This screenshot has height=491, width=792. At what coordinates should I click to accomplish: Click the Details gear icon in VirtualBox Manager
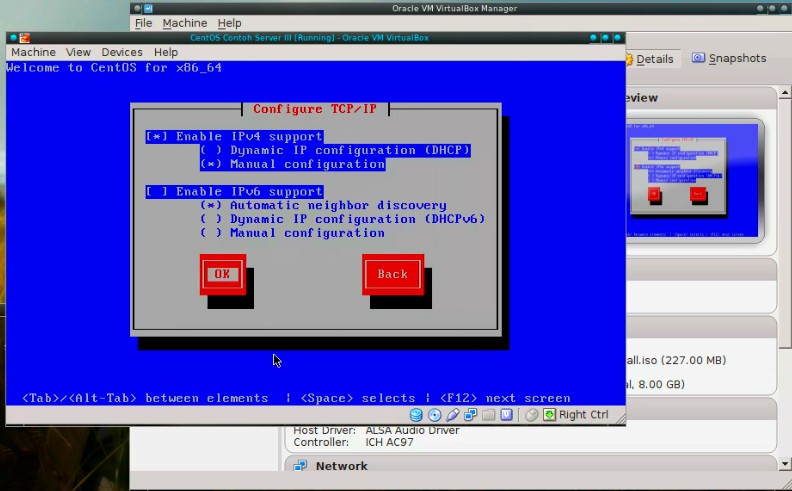click(x=629, y=59)
